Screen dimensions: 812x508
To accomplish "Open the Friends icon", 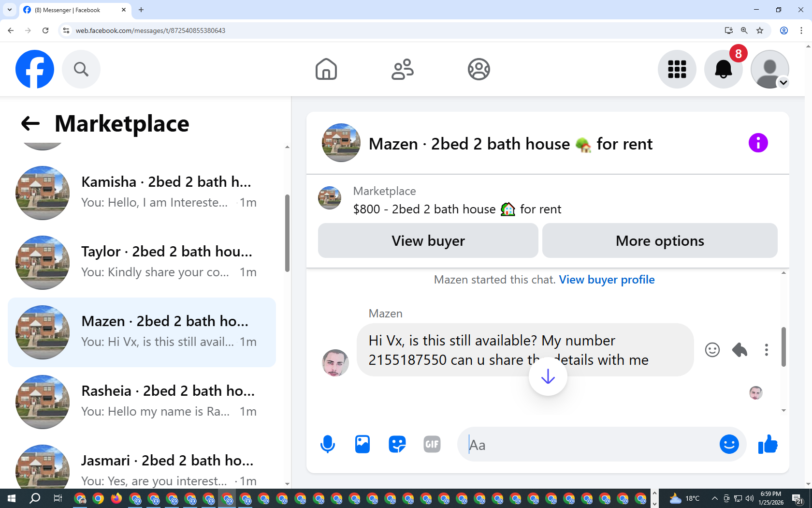I will coord(403,69).
